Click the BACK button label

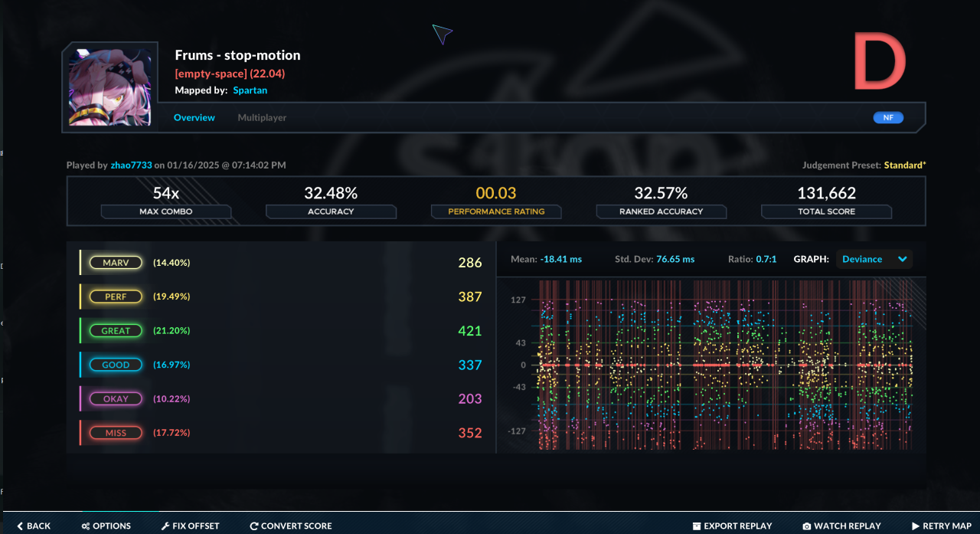click(39, 526)
